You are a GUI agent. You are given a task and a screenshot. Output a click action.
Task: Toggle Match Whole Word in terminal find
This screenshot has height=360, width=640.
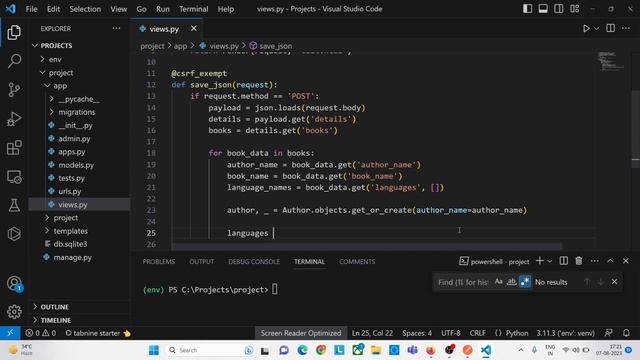[511, 282]
